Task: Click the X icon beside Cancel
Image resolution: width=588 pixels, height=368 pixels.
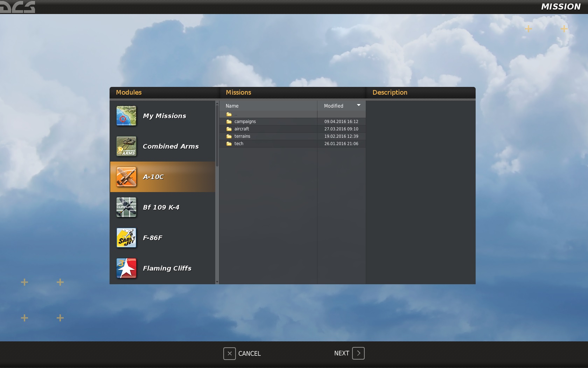Action: [230, 353]
